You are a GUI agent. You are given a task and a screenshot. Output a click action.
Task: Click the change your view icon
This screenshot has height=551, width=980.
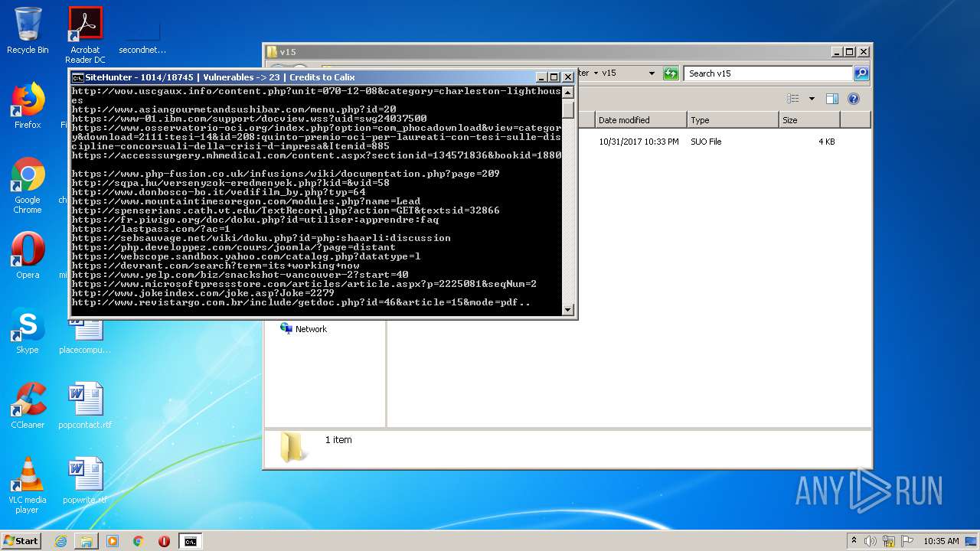point(793,99)
